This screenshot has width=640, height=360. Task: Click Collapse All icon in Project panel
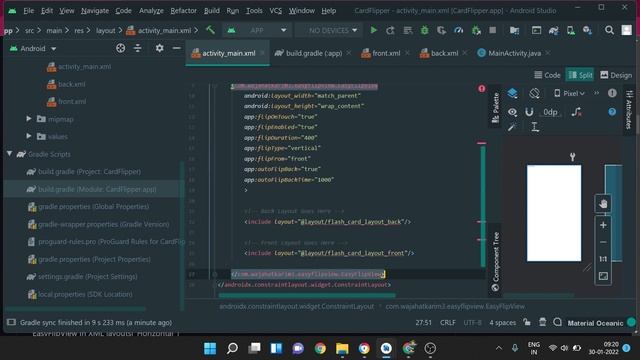pyautogui.click(x=138, y=48)
